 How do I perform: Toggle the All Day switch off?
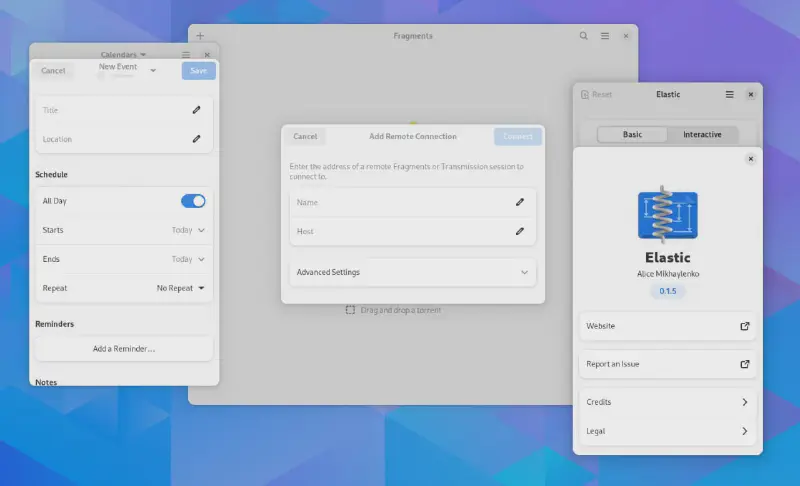point(193,201)
